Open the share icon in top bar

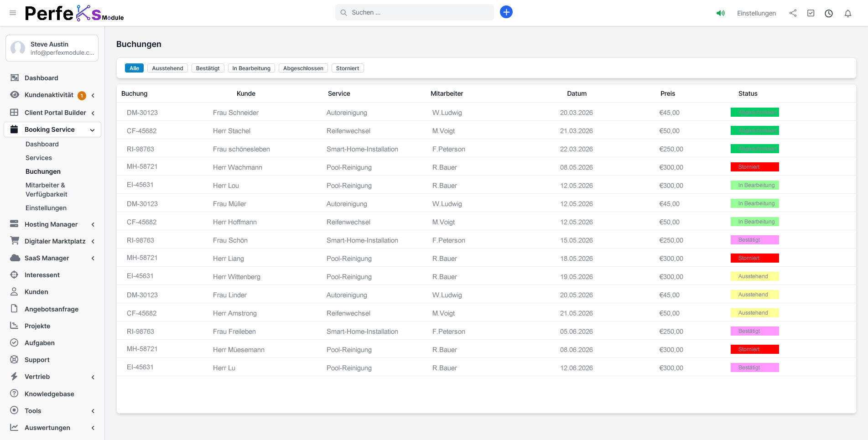793,13
